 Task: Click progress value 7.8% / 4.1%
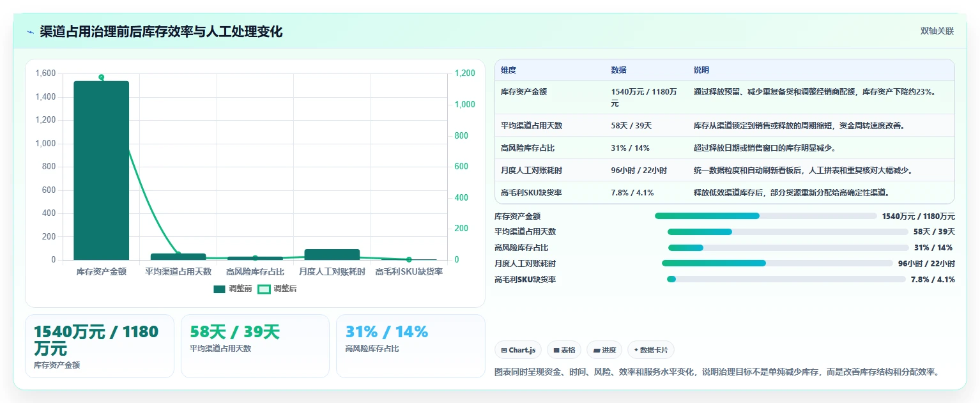[x=933, y=280]
